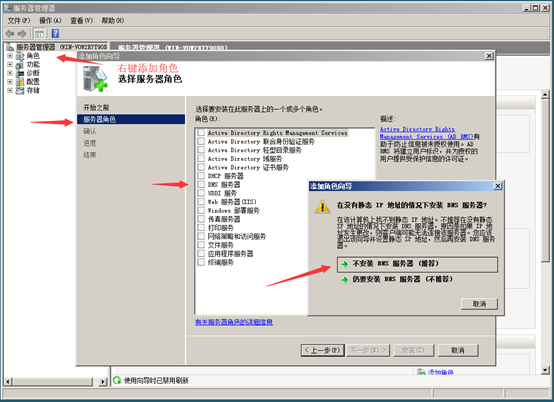554x402 pixels.
Task: Click the right pane scroll-up arrow
Action: coord(545,94)
